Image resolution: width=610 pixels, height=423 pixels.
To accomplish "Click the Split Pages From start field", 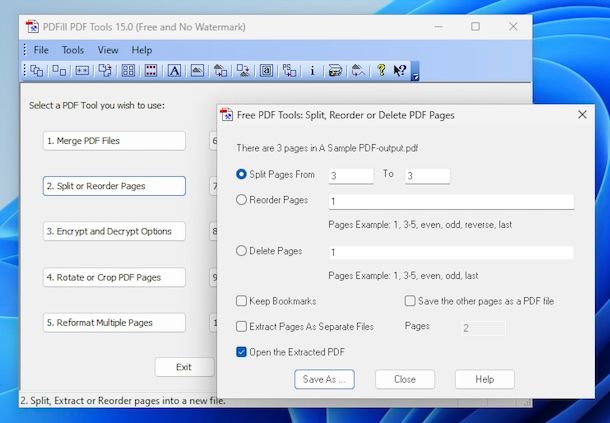I will tap(351, 176).
